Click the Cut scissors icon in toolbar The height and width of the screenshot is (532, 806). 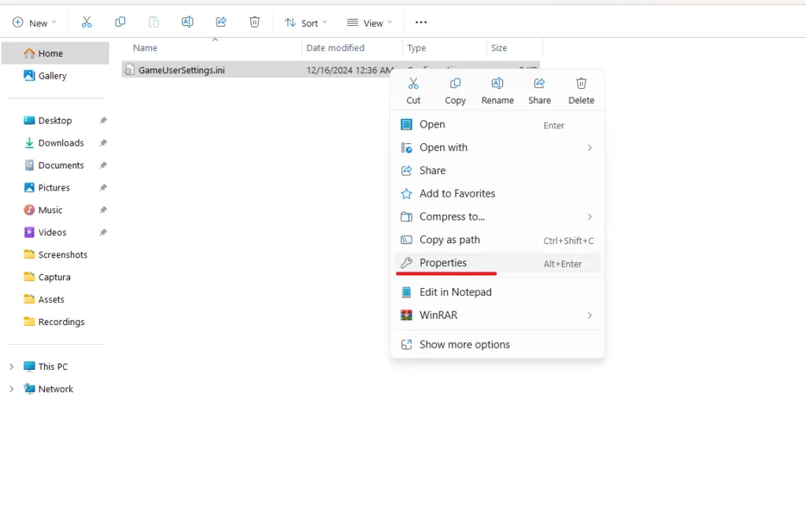87,22
